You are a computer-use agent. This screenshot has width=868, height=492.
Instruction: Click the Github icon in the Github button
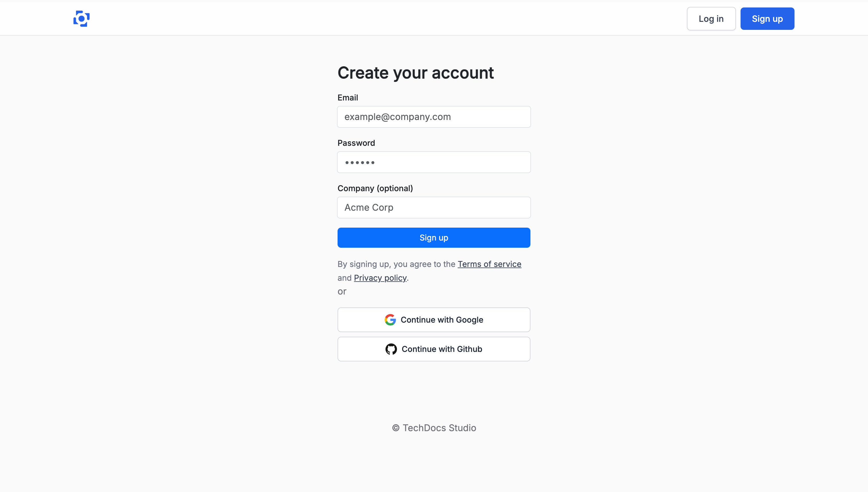(x=391, y=349)
